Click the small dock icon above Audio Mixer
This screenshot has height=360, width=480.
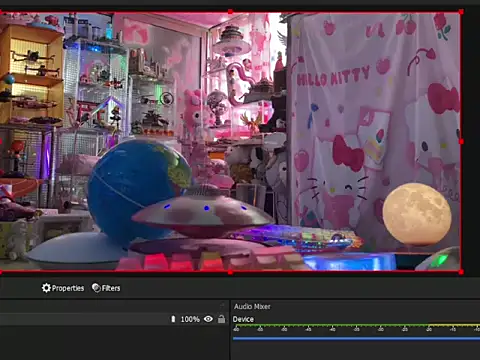223,304
